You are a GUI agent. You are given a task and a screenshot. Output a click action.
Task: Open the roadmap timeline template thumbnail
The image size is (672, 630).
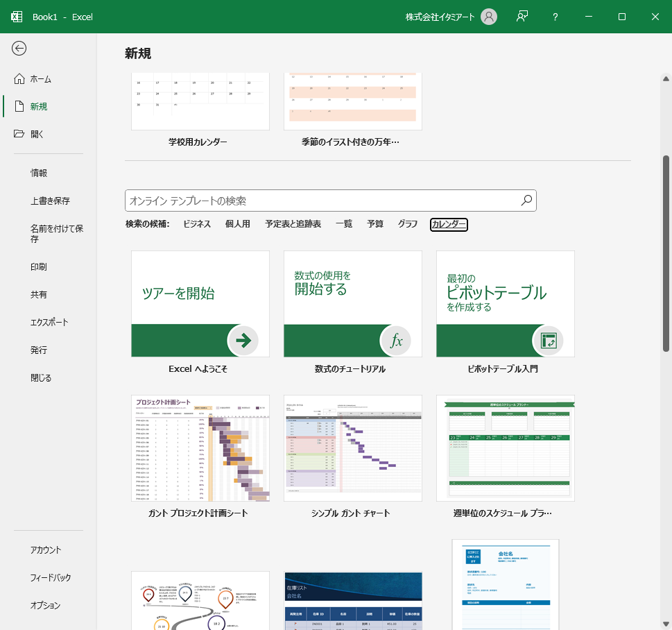point(200,600)
